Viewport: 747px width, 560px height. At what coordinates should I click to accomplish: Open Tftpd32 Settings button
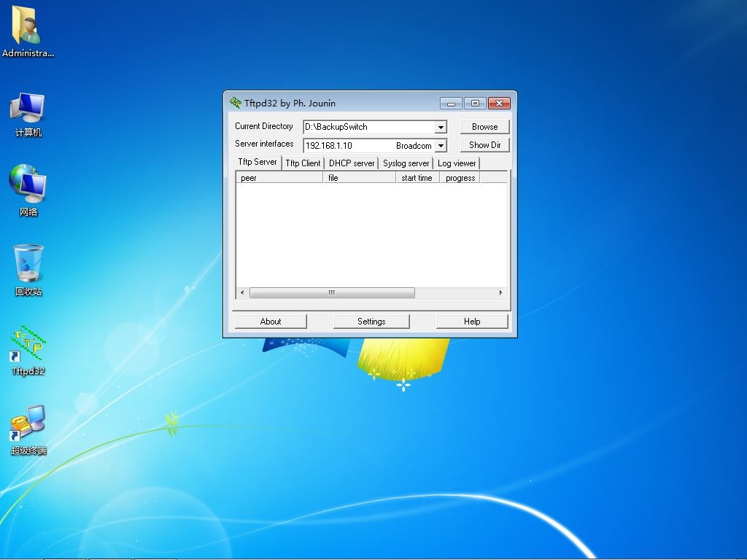371,322
